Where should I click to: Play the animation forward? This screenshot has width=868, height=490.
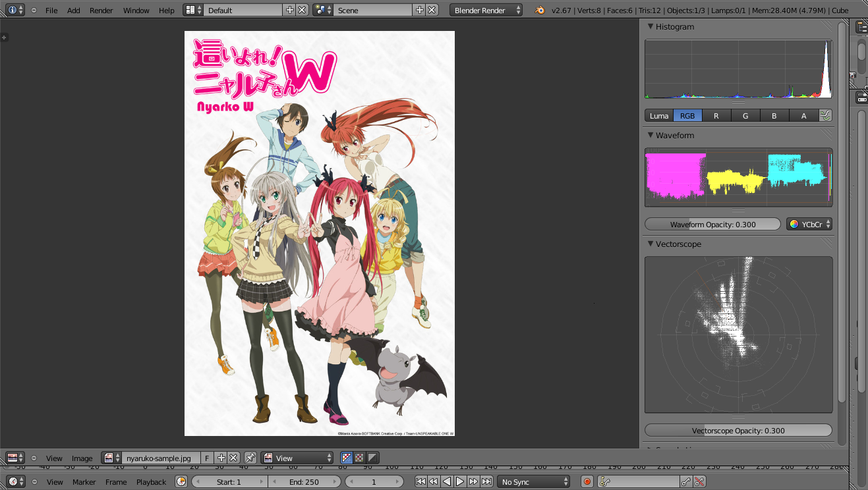click(460, 481)
